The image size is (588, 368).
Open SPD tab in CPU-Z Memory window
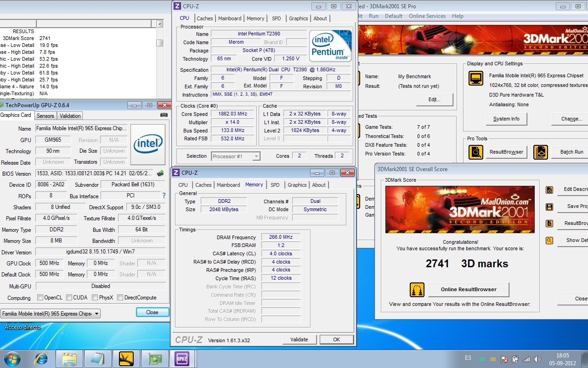275,185
